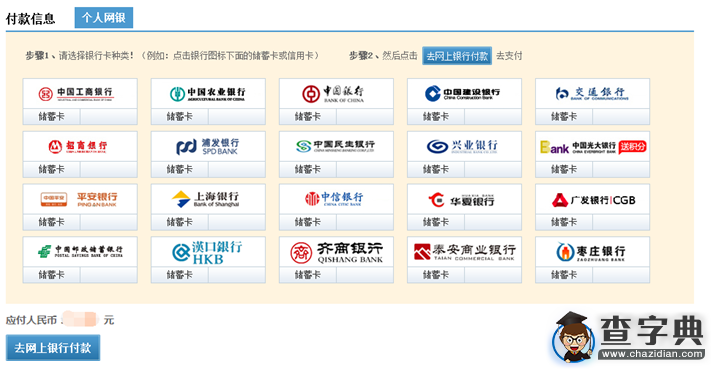Choose 储蓄卡 under 招商银行
The width and height of the screenshot is (711, 369).
(x=52, y=169)
